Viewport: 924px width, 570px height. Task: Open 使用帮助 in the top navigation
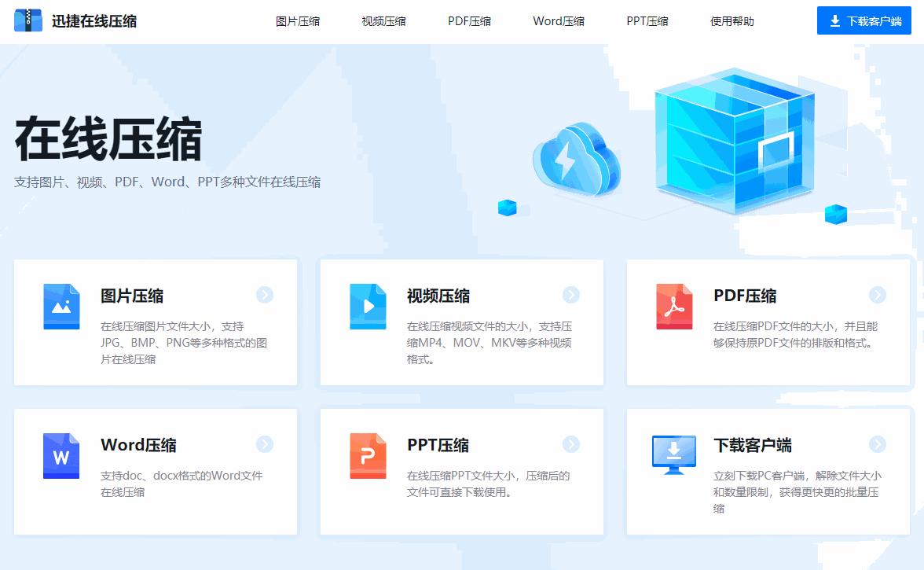click(732, 21)
